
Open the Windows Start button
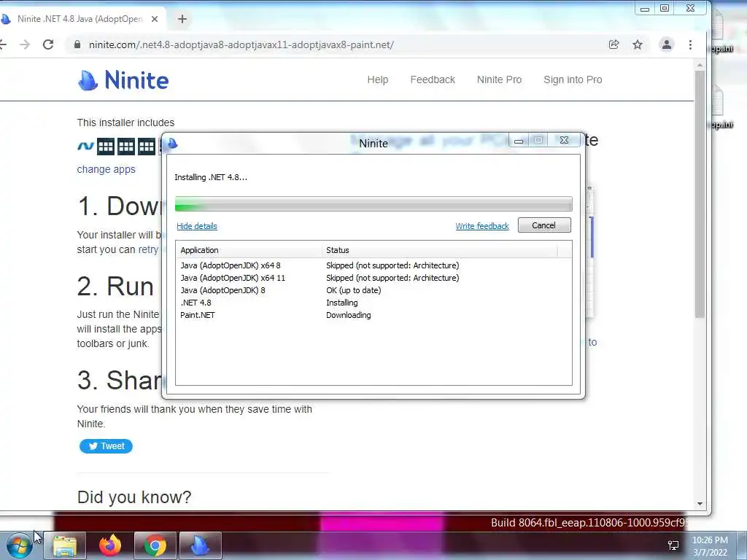19,545
